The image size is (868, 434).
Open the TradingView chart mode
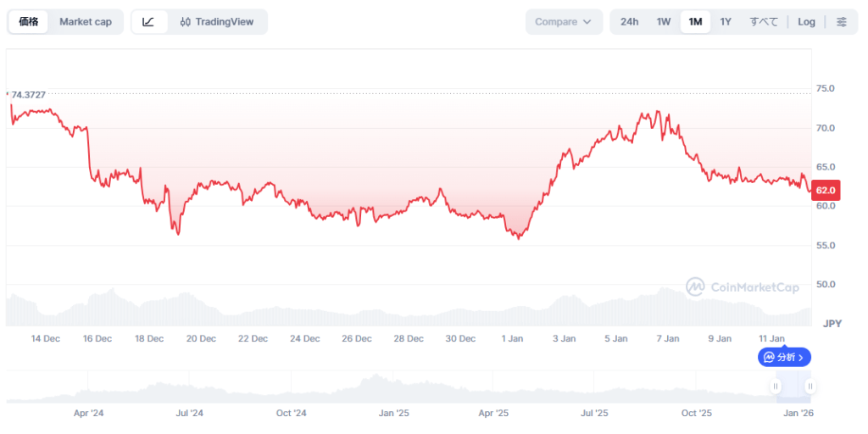point(217,22)
